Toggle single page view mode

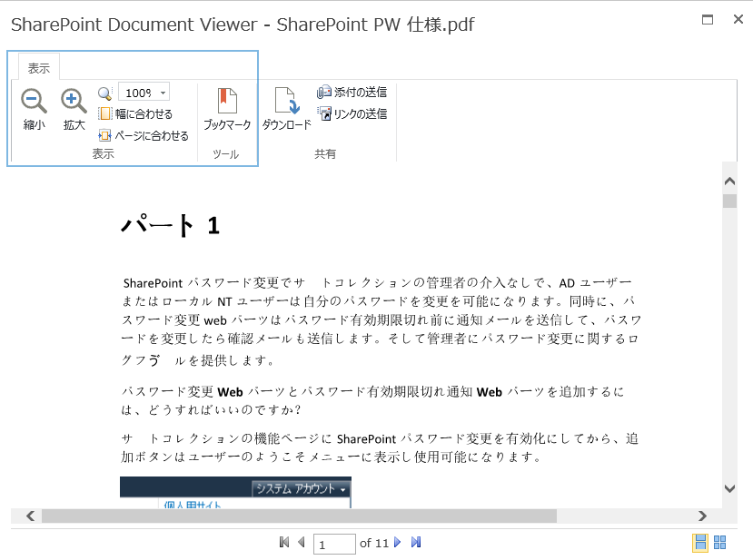(x=700, y=543)
